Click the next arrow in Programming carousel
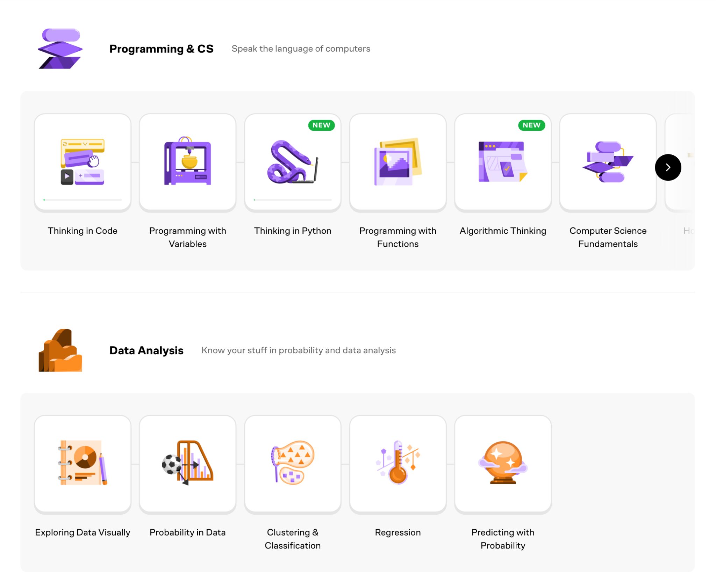 tap(668, 167)
